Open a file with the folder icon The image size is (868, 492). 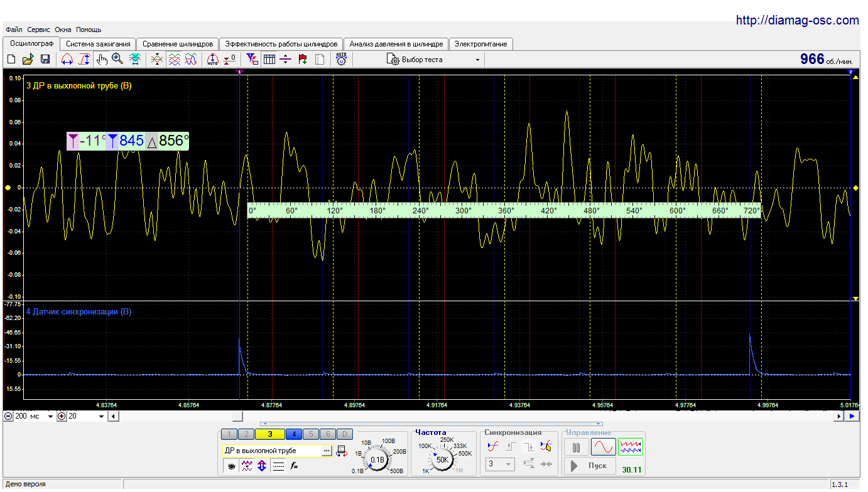point(28,60)
